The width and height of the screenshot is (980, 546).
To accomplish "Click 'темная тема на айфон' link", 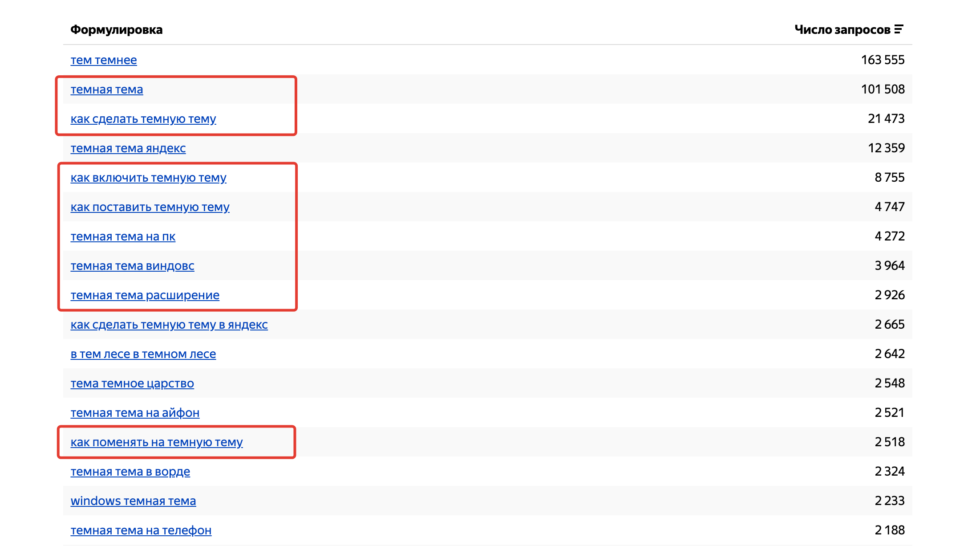I will pyautogui.click(x=135, y=413).
